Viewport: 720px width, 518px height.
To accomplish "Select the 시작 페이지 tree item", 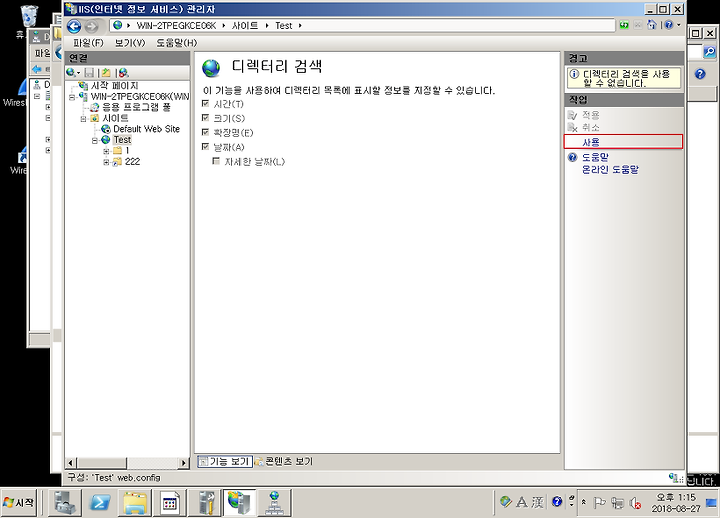I will (114, 85).
